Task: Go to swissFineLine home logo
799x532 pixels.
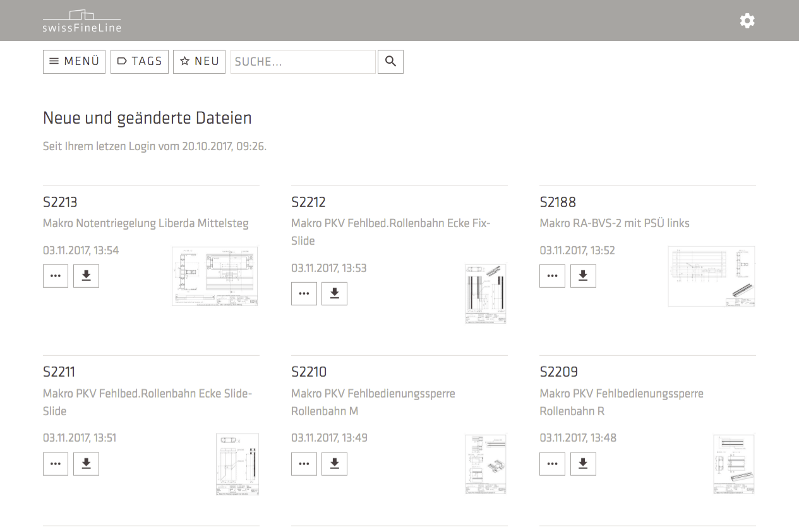Action: 82,21
